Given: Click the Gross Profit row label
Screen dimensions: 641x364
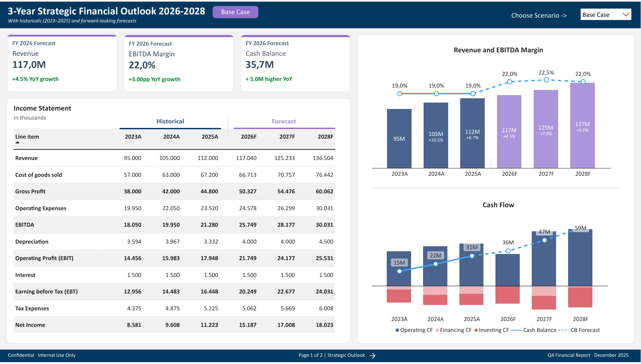Looking at the screenshot, I should pos(30,191).
